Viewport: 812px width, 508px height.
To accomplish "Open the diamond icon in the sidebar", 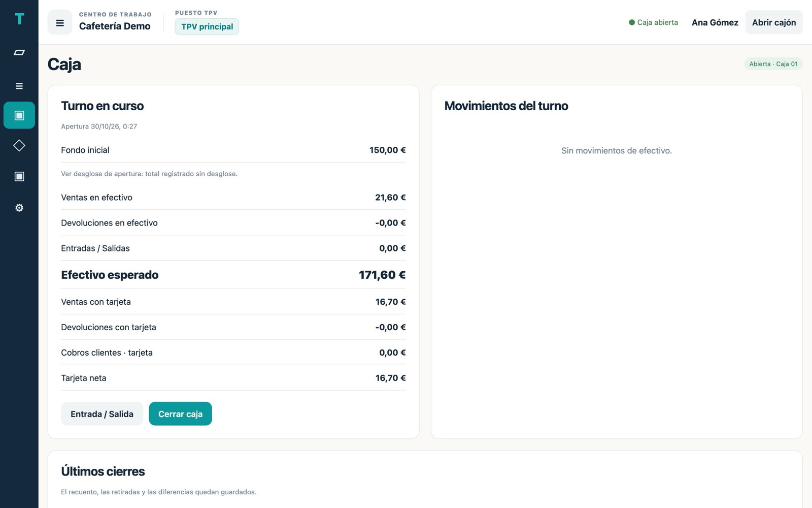I will pyautogui.click(x=19, y=146).
